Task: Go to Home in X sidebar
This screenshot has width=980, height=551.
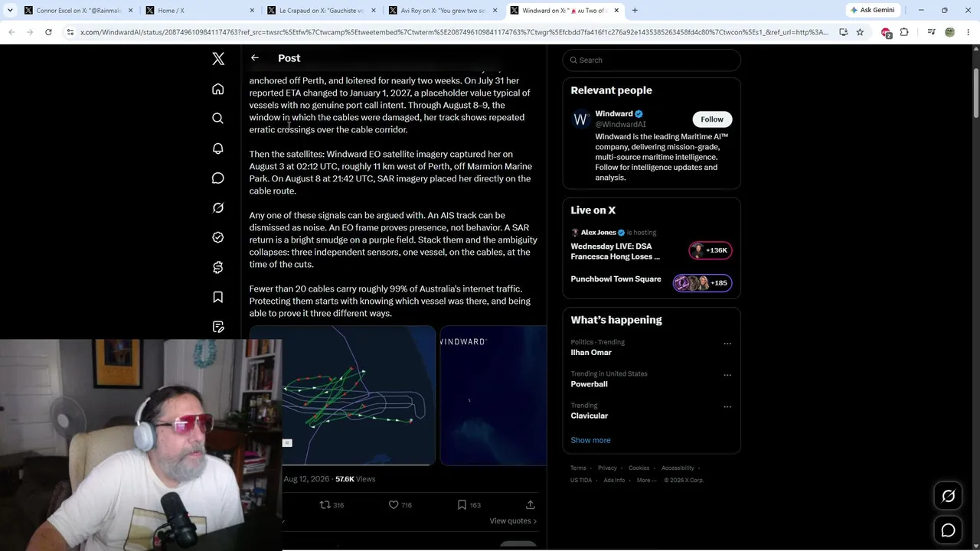Action: coord(218,90)
